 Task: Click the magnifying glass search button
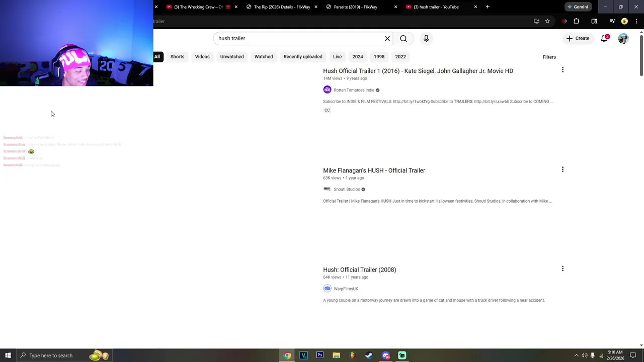pyautogui.click(x=404, y=38)
